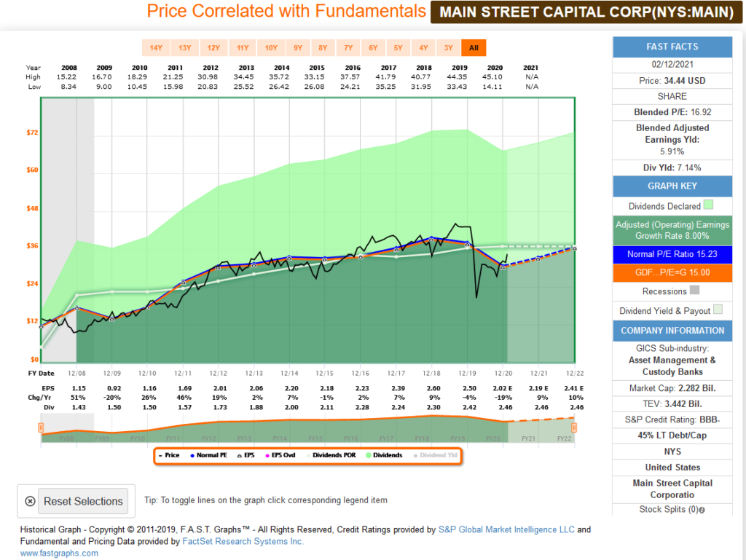
Task: Click the 2.02 E EPS estimate value
Action: point(503,388)
